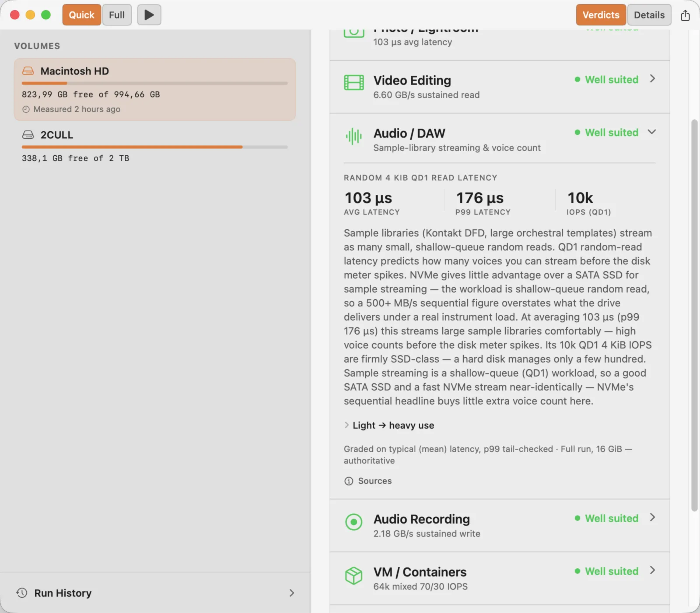This screenshot has width=700, height=613.
Task: Click the Sources info icon
Action: coord(349,481)
